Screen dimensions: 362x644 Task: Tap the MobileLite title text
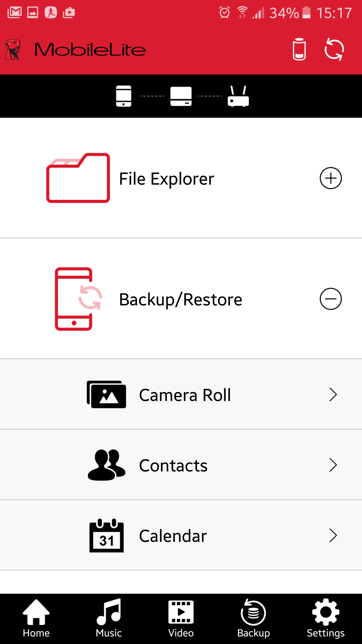click(90, 50)
